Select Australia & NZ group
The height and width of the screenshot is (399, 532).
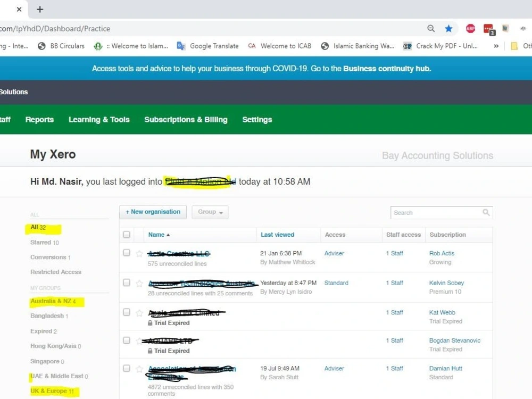click(53, 301)
